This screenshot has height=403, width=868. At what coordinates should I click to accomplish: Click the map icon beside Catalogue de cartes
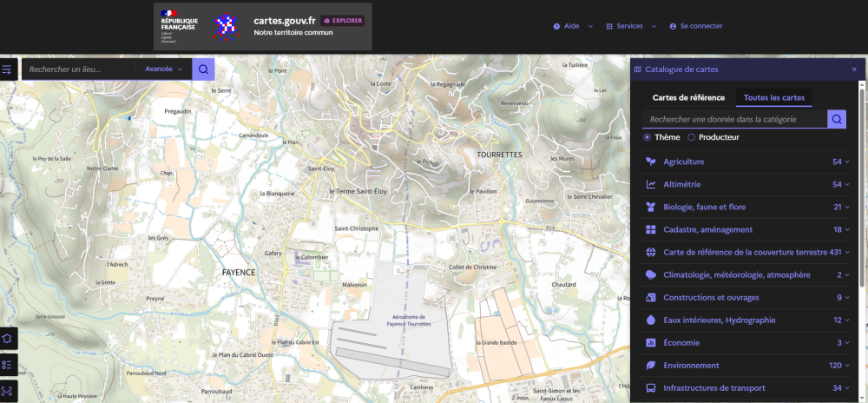pos(638,69)
